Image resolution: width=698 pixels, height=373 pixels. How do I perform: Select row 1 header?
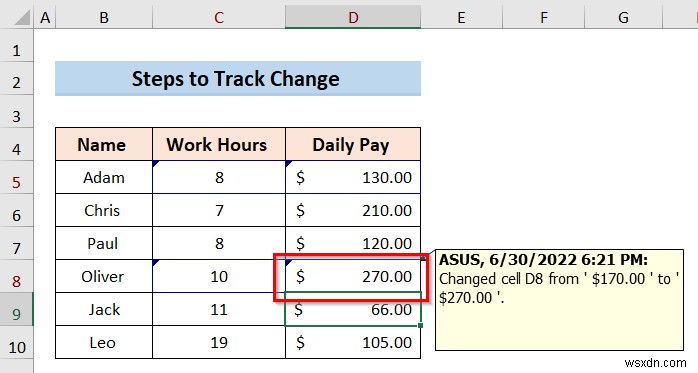[x=16, y=45]
